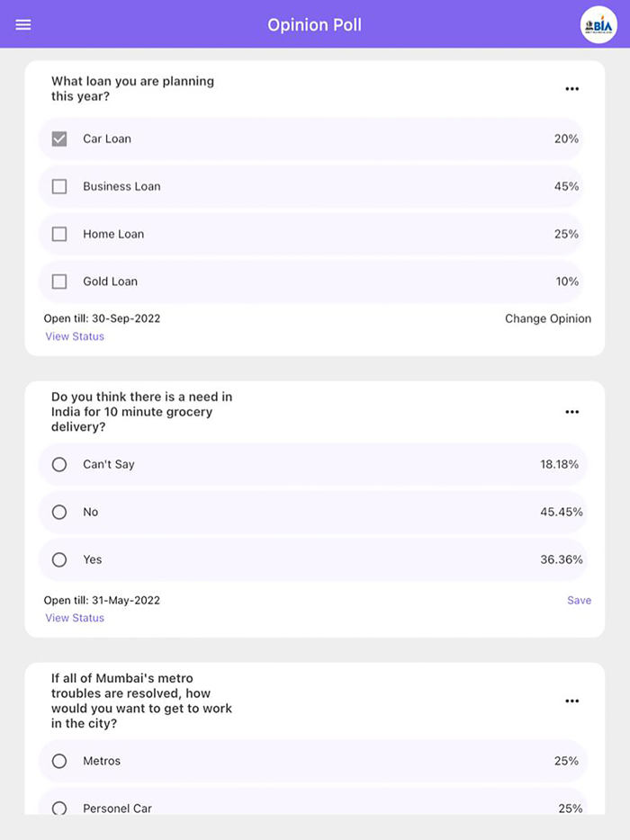Save the grocery delivery poll answer
630x840 pixels.
(x=579, y=600)
